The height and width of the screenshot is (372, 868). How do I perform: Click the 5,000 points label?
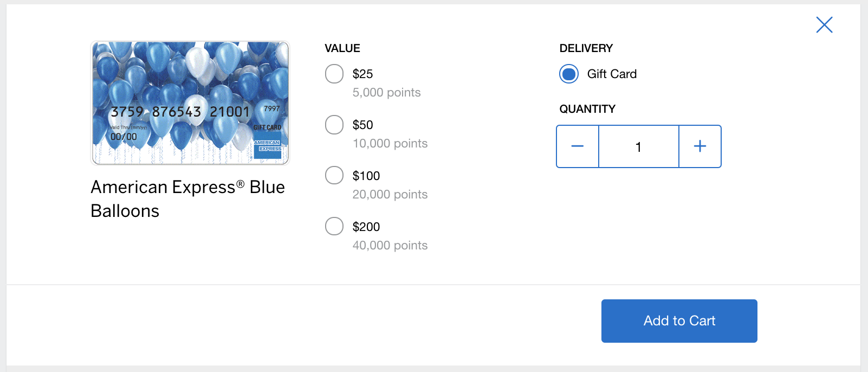pos(387,92)
